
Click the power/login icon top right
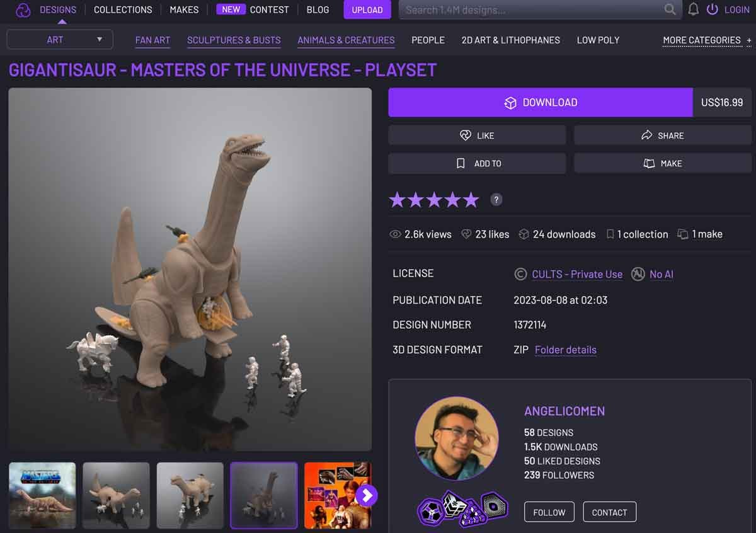pyautogui.click(x=713, y=9)
